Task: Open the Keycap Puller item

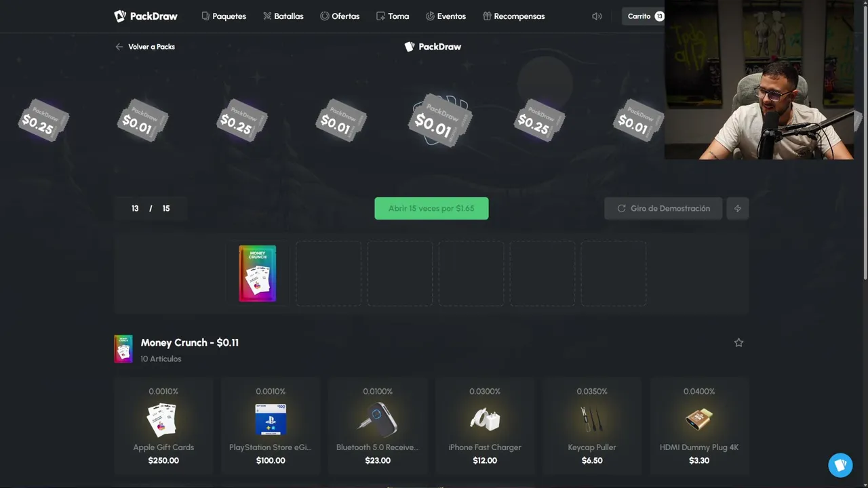Action: pyautogui.click(x=592, y=426)
